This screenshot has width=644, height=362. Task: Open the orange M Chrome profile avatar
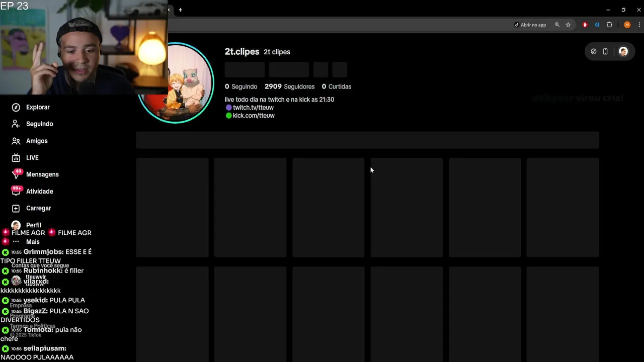tap(627, 25)
